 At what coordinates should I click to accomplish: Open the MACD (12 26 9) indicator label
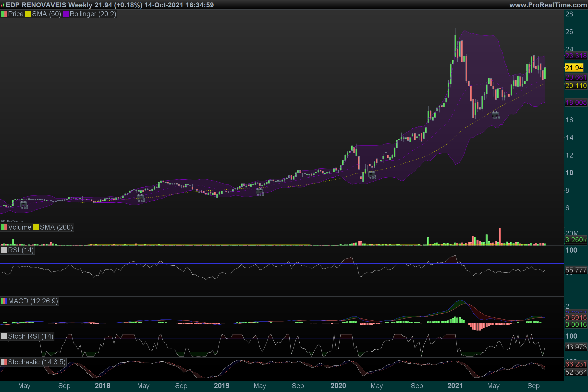33,301
